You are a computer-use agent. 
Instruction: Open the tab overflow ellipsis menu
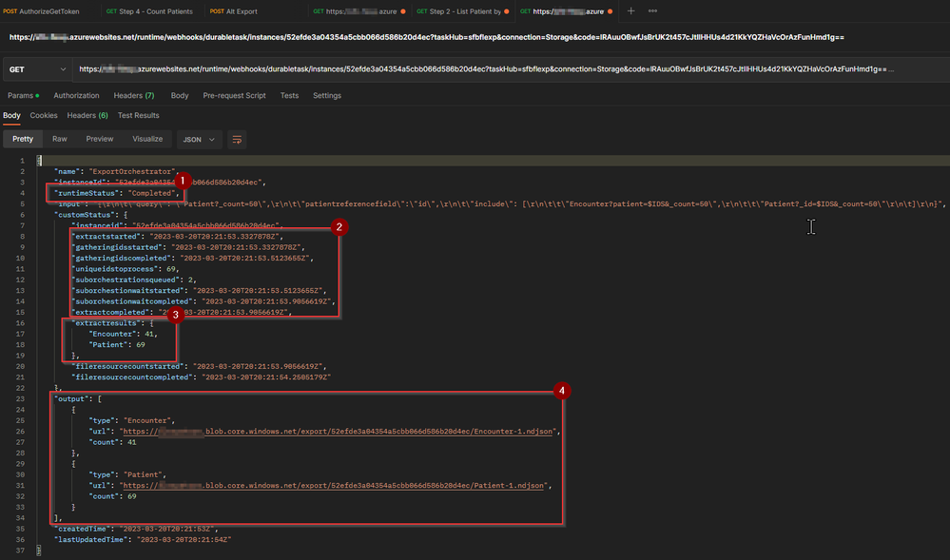[x=652, y=10]
